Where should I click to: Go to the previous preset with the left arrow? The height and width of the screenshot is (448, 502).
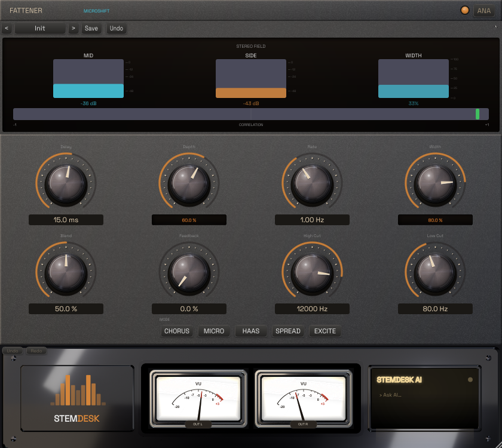point(7,28)
